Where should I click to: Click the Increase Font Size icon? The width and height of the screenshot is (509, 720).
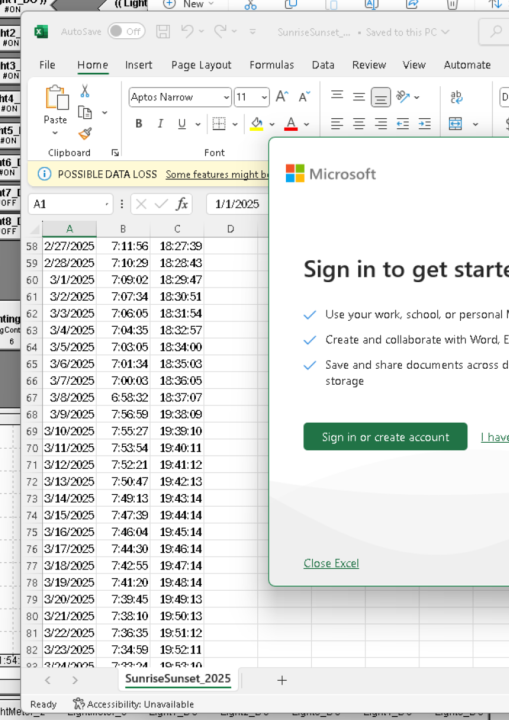pos(282,97)
